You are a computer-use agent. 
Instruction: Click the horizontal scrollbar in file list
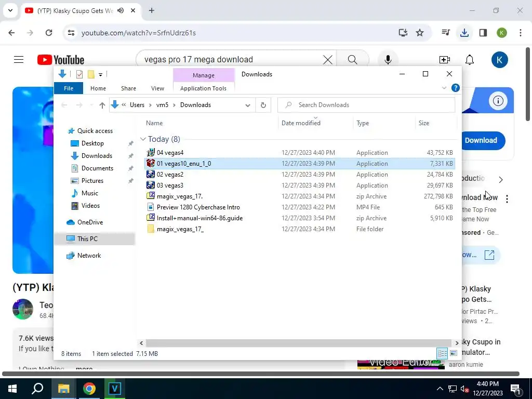[299, 343]
